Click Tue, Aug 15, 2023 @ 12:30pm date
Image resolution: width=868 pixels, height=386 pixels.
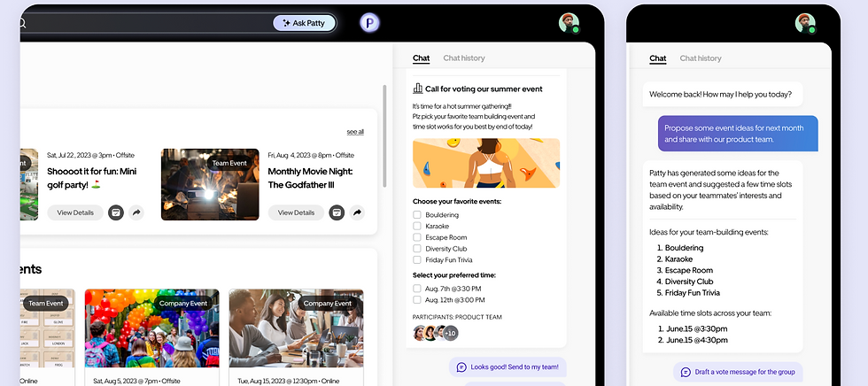pyautogui.click(x=288, y=381)
